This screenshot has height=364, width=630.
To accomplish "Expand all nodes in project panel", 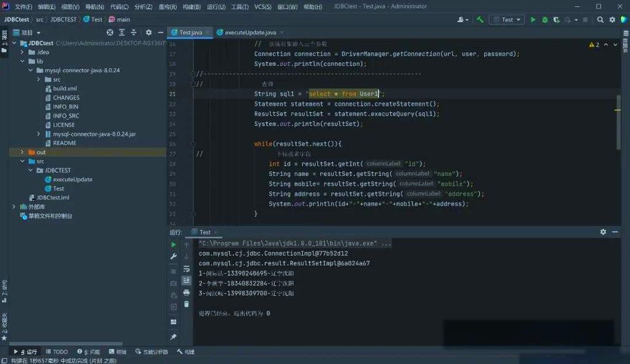I will tap(122, 33).
